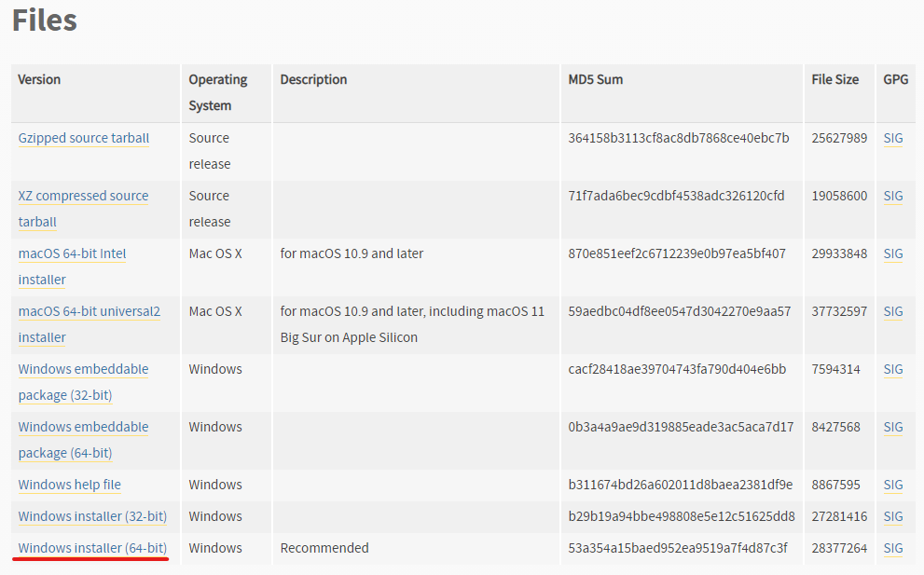The image size is (924, 575).
Task: Download the XZ compressed source tarball
Action: pyautogui.click(x=83, y=196)
